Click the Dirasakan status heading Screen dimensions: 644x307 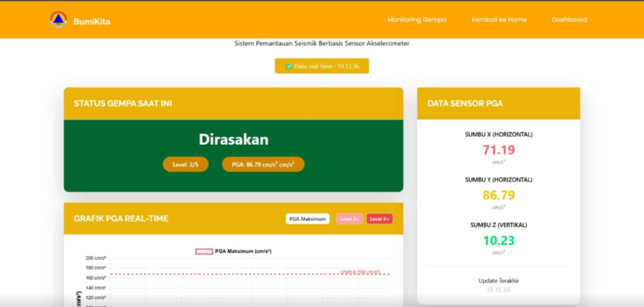coord(233,140)
